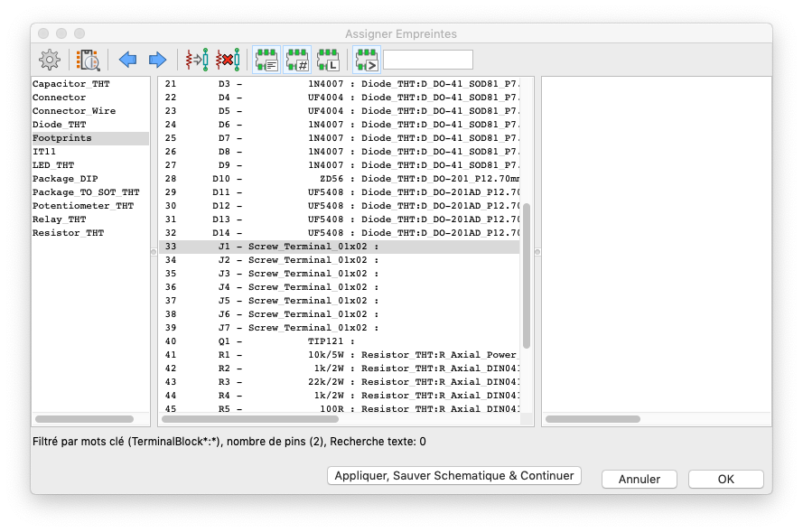Toggle filter by schematic keywords

click(266, 60)
